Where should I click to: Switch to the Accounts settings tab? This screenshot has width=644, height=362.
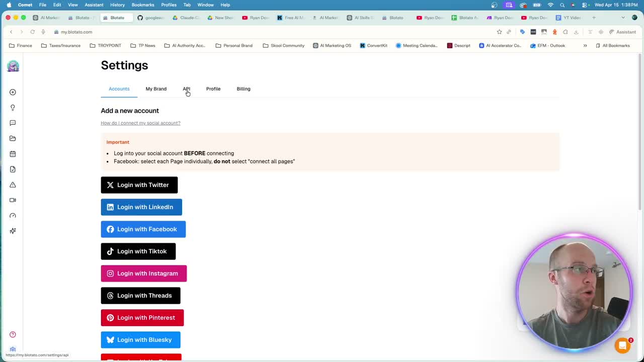click(119, 89)
